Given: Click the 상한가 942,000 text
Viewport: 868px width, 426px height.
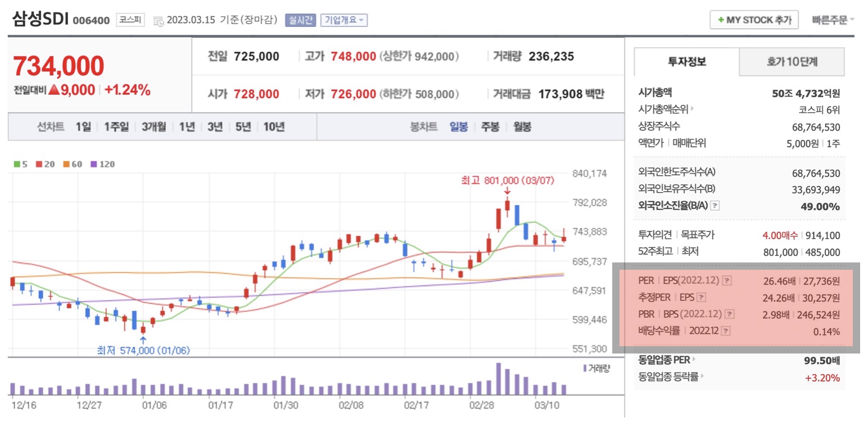Looking at the screenshot, I should pyautogui.click(x=419, y=57).
